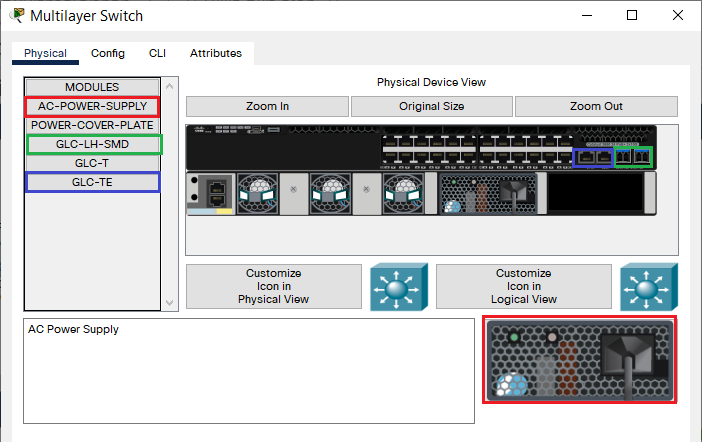
Task: Click the first fan module on switch
Action: click(x=257, y=194)
